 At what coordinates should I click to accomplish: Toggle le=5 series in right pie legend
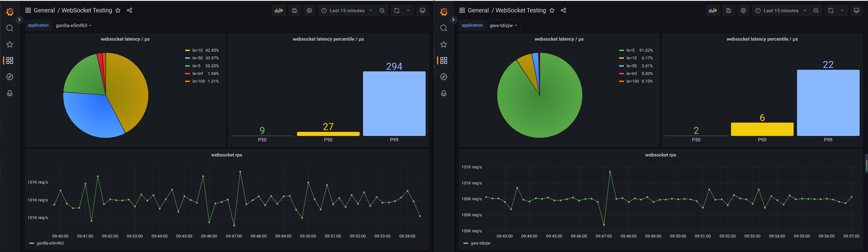pyautogui.click(x=630, y=50)
